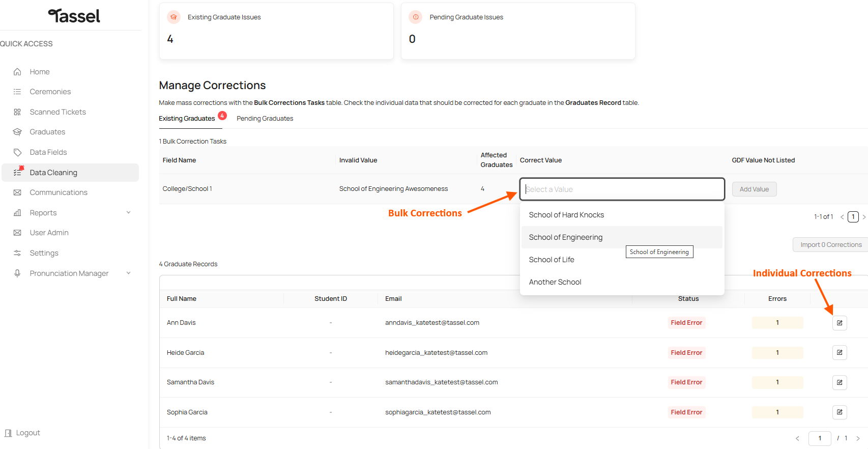Click the Data Fields tag icon
The image size is (868, 449).
pos(17,152)
